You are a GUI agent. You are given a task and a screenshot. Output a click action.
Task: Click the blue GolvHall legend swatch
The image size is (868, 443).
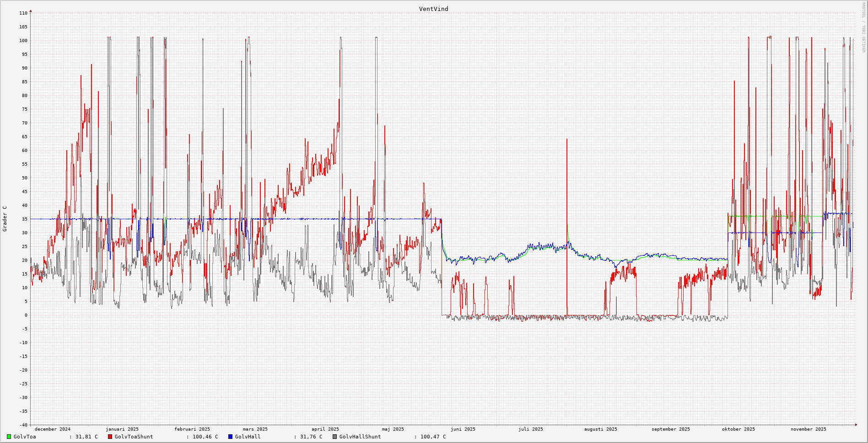[x=230, y=437]
